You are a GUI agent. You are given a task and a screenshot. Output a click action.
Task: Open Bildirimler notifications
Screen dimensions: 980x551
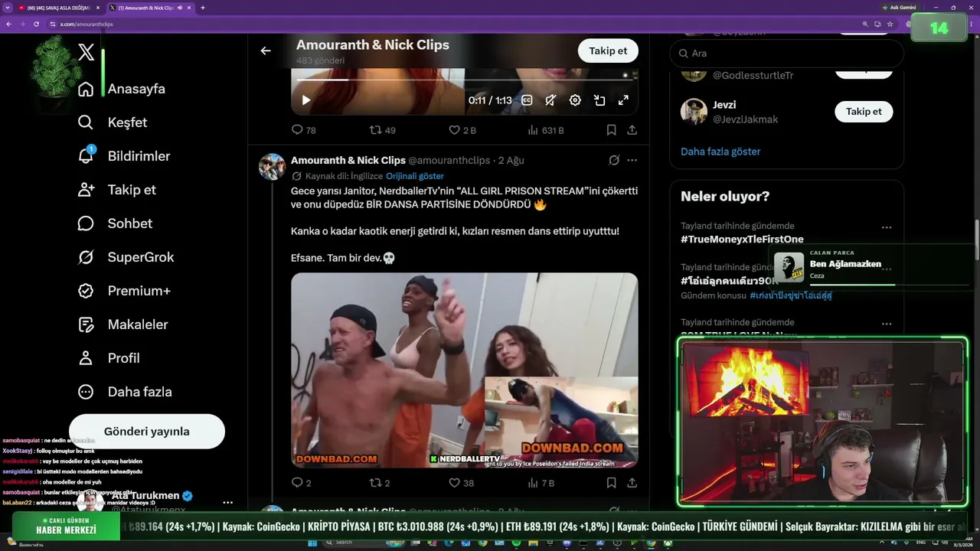[124, 156]
